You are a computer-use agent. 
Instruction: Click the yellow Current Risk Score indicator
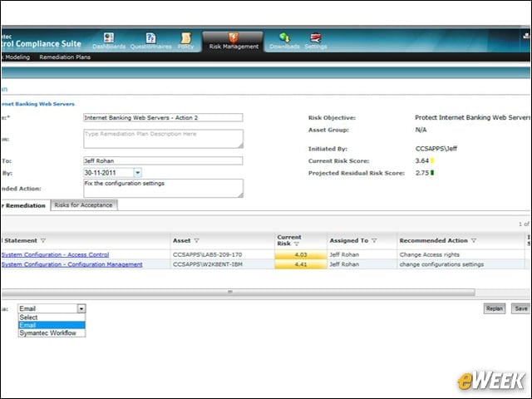click(x=432, y=160)
